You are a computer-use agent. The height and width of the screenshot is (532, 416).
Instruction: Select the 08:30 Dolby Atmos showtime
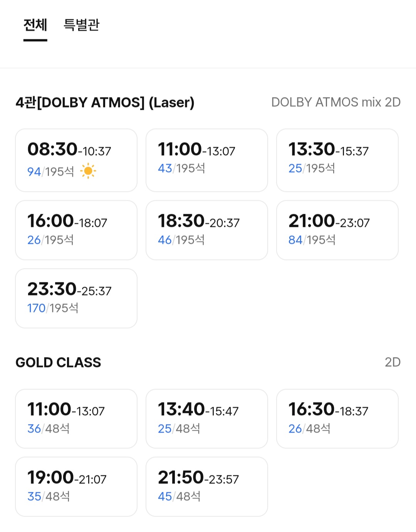click(76, 160)
